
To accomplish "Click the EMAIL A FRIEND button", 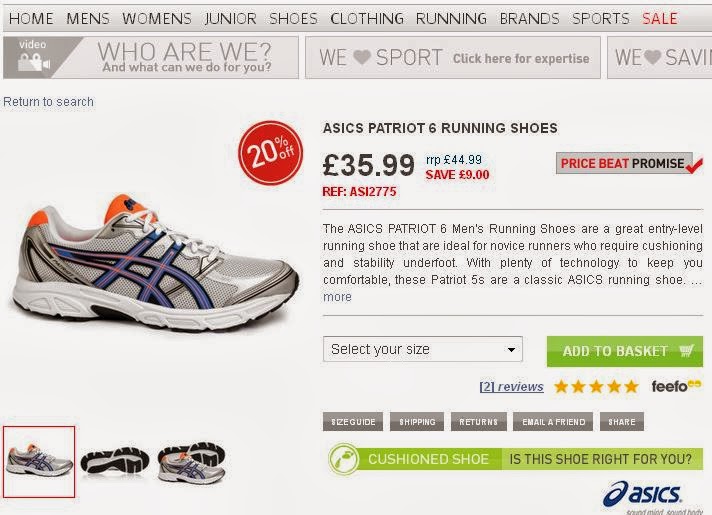I will (553, 422).
